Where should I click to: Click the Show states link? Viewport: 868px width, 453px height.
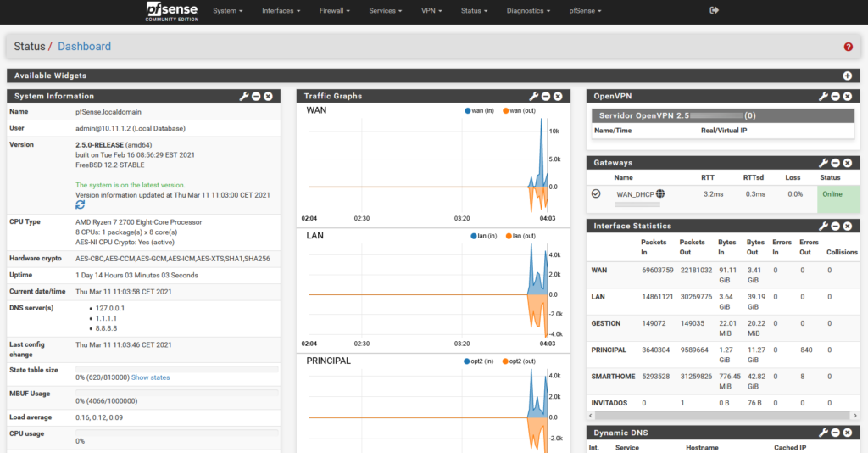tap(151, 377)
